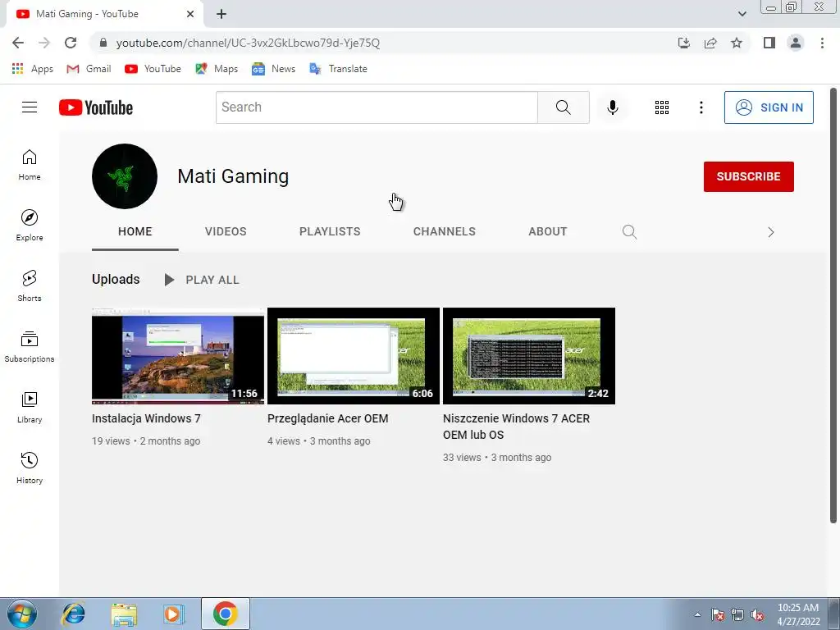Image resolution: width=840 pixels, height=630 pixels.
Task: Open Niszczenie Windows 7 ACER thumbnail
Action: [x=529, y=356]
